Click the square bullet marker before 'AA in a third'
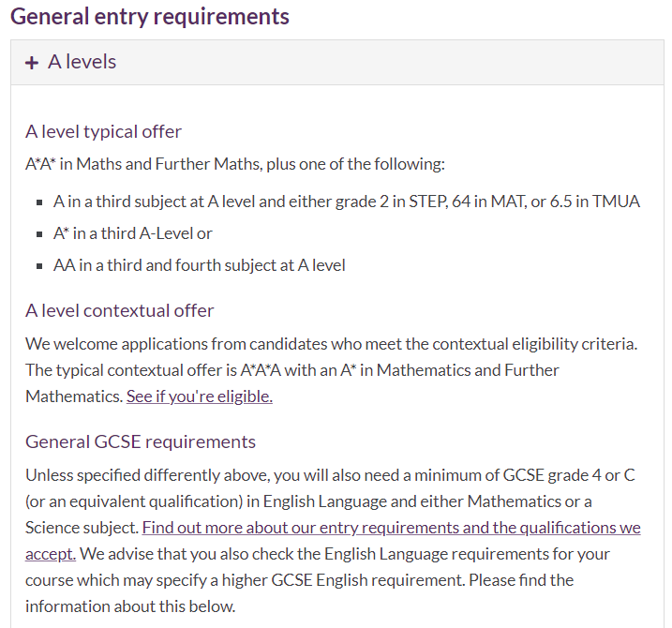 tap(39, 266)
